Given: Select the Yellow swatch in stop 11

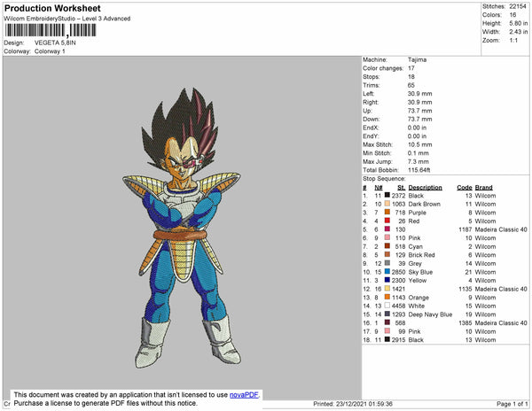Looking at the screenshot, I should pyautogui.click(x=387, y=280).
